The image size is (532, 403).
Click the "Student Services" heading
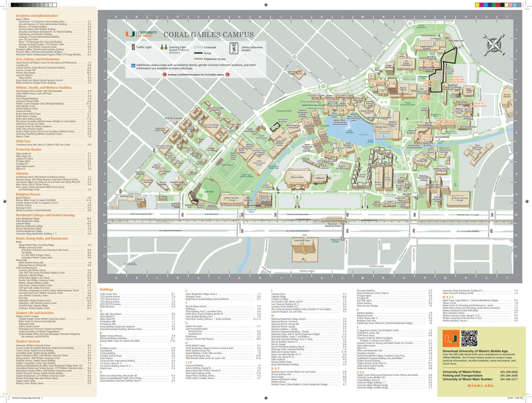28,341
